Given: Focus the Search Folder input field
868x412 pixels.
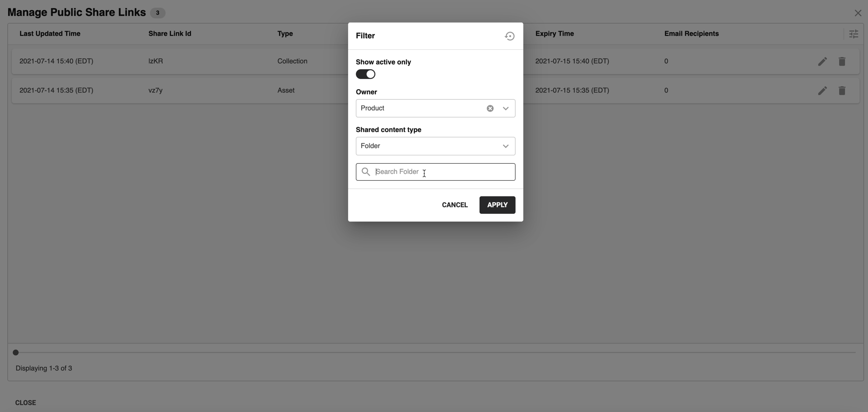Looking at the screenshot, I should 436,172.
